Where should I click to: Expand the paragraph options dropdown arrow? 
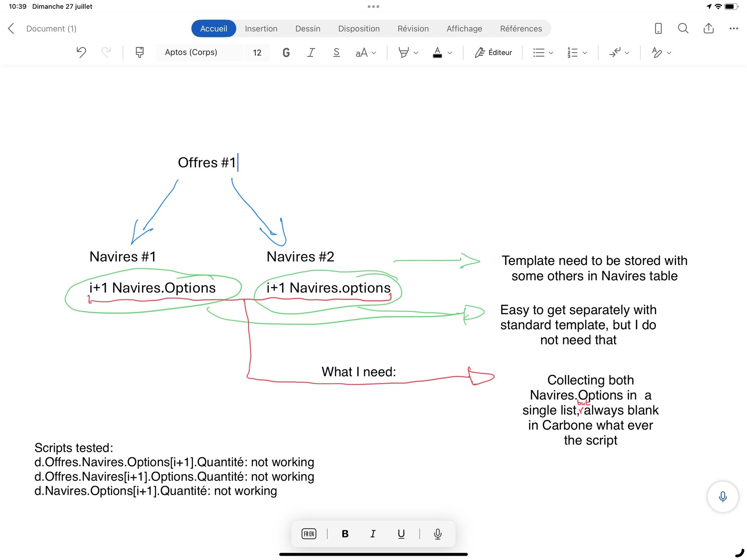627,53
